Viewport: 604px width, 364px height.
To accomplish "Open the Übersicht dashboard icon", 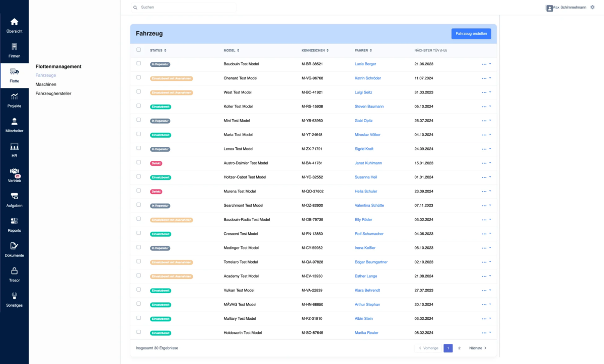I will click(x=14, y=23).
